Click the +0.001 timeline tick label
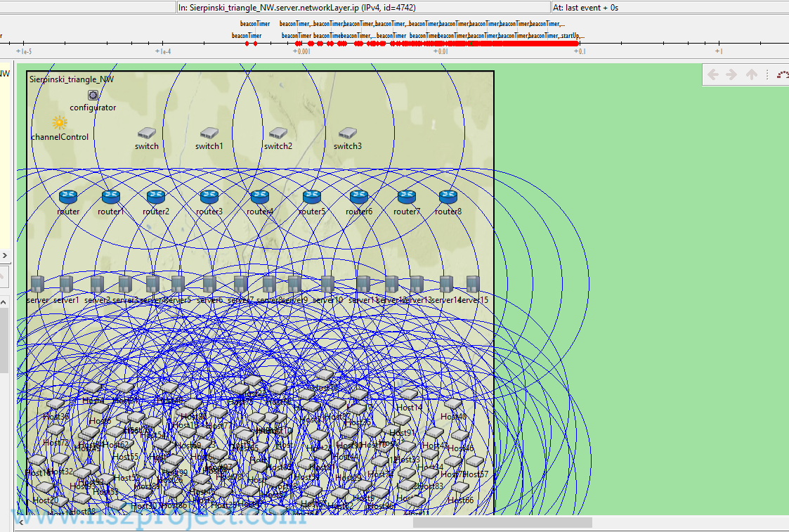The image size is (789, 532). click(x=301, y=51)
